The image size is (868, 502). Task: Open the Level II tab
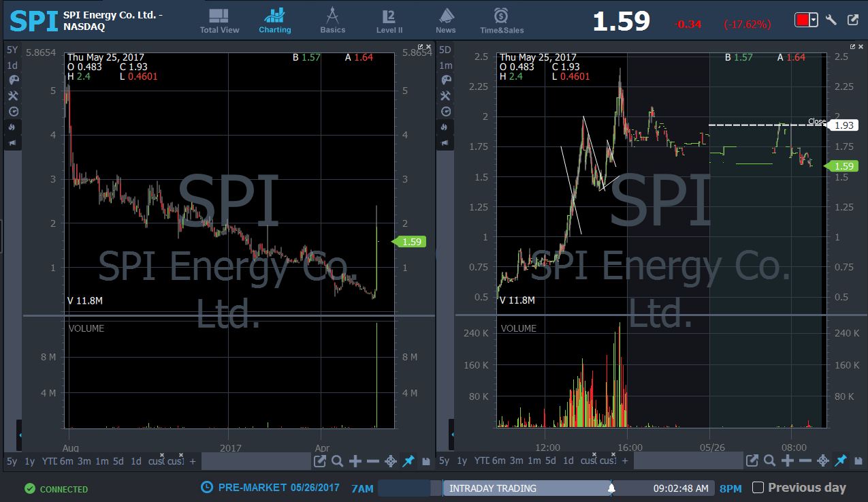coord(389,20)
